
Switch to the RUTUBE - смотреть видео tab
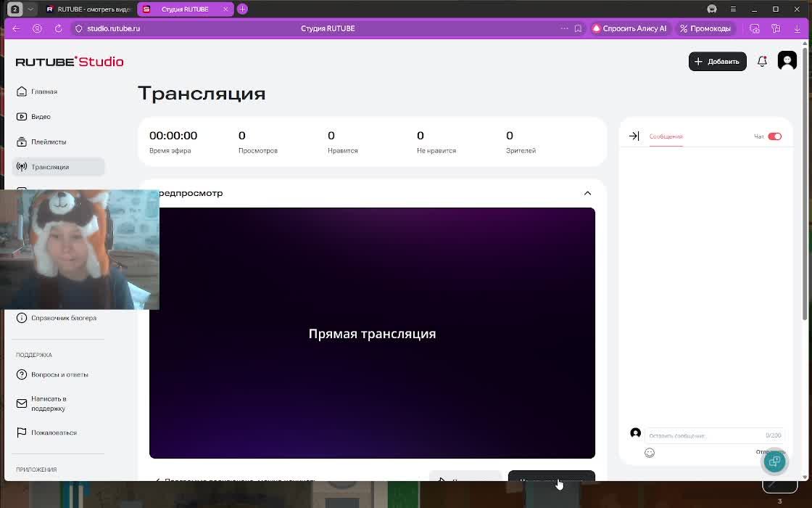pos(88,9)
